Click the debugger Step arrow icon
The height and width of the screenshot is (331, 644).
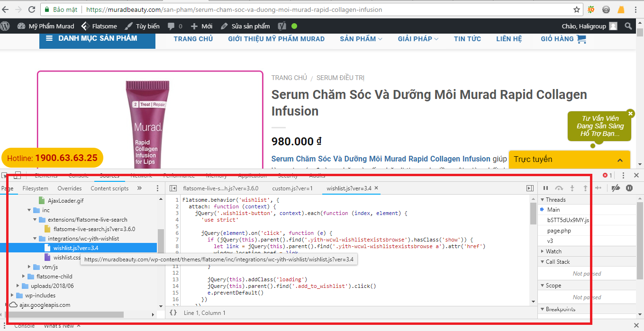[599, 188]
